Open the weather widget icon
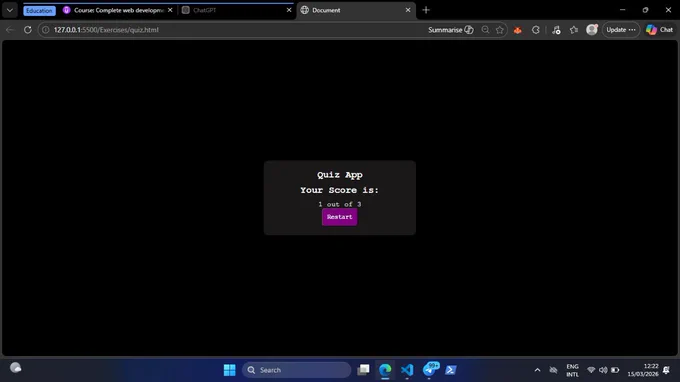 click(x=16, y=368)
